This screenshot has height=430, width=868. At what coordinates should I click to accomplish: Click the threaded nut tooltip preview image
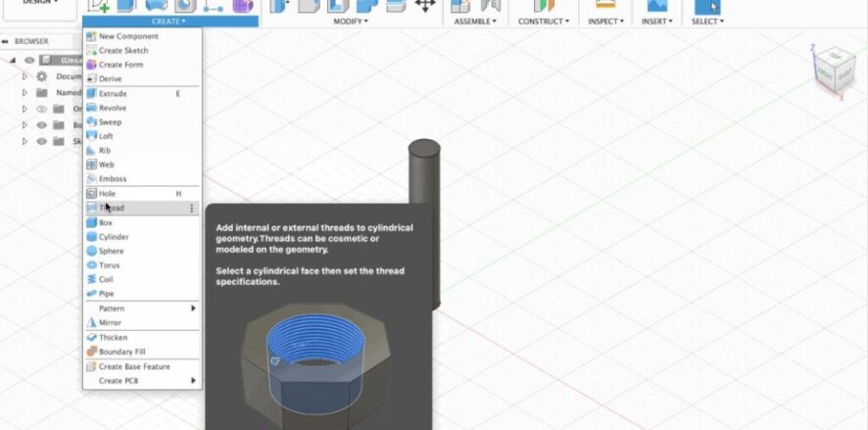pyautogui.click(x=315, y=365)
